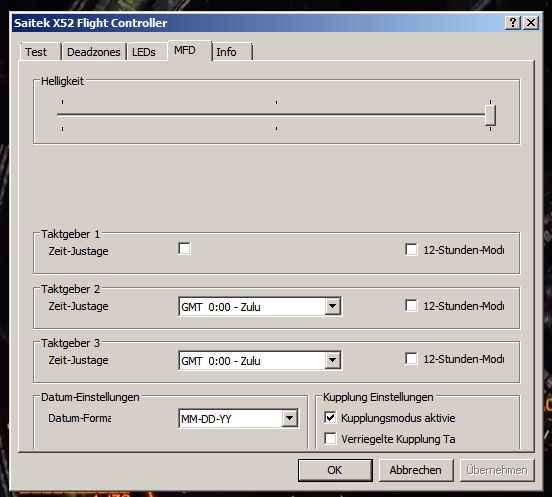Image resolution: width=552 pixels, height=497 pixels.
Task: Expand Taktgeber 2 time zone dropdown arrow
Action: (x=332, y=306)
